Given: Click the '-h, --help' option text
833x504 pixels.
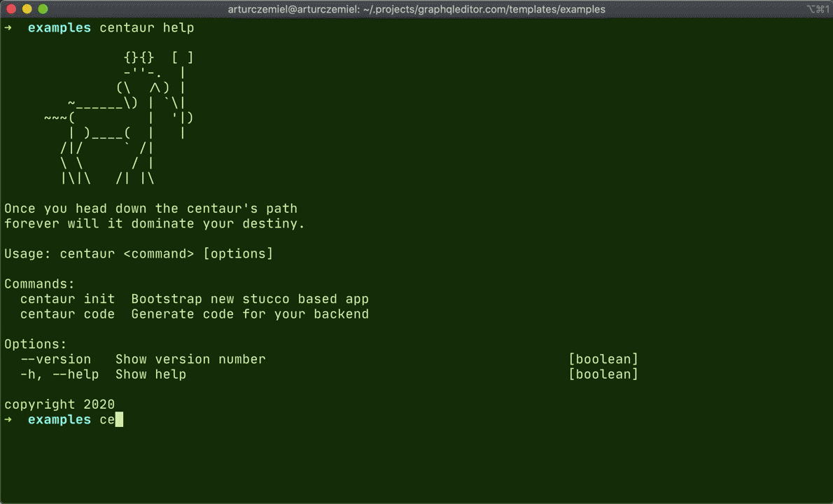Looking at the screenshot, I should [59, 374].
